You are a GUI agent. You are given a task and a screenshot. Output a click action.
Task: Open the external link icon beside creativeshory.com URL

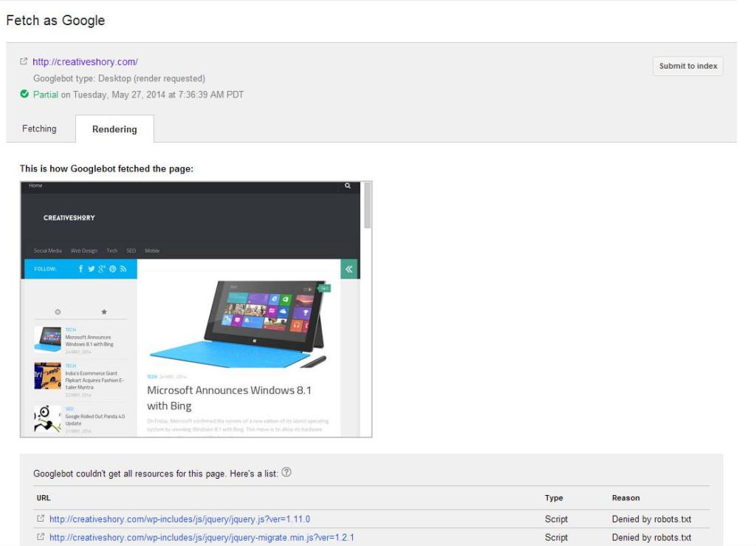(x=23, y=61)
